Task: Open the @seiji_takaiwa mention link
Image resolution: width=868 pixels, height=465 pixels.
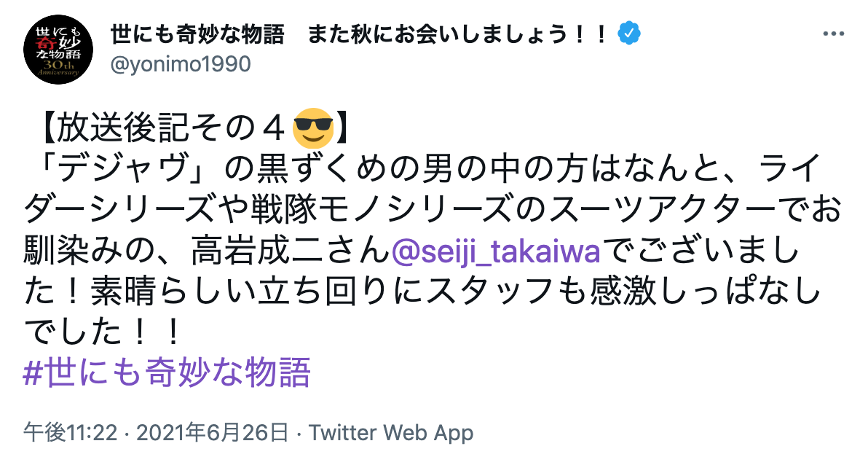Action: tap(496, 251)
